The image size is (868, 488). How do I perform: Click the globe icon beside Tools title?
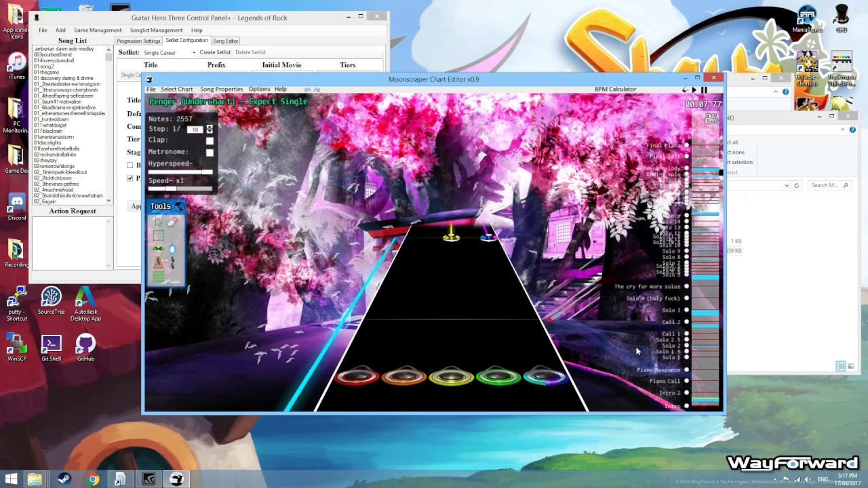coord(178,206)
